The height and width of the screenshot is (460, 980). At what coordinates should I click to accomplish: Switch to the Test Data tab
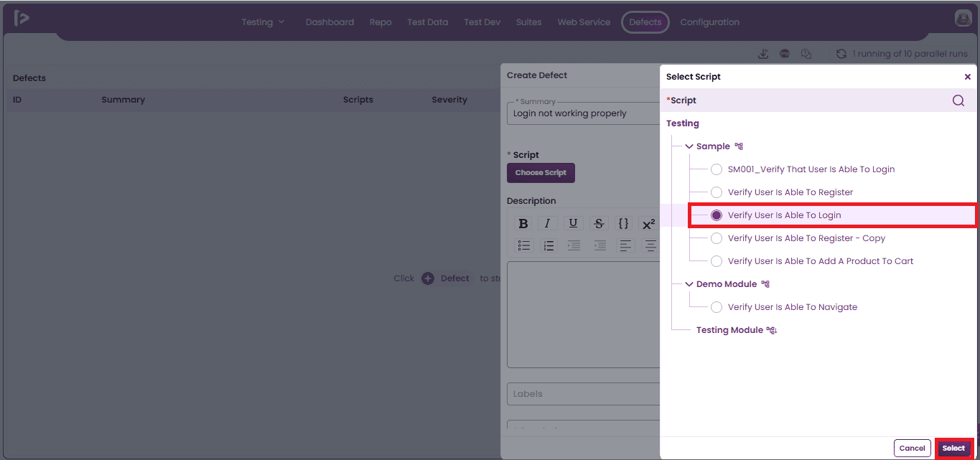tap(427, 22)
